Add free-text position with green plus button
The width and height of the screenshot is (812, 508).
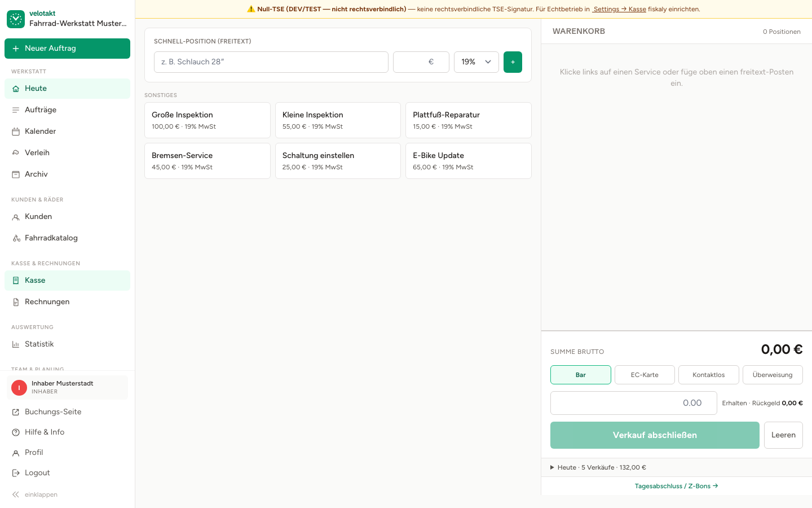513,62
